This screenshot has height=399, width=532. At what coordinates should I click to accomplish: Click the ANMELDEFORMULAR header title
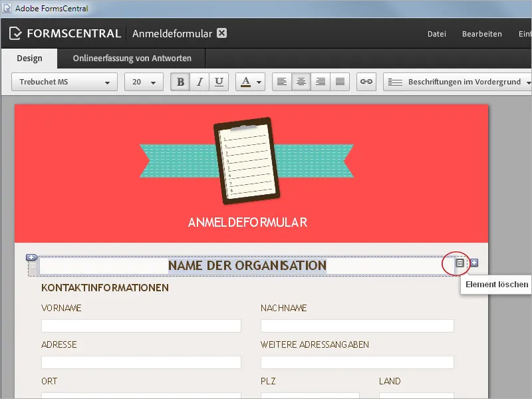pos(247,223)
